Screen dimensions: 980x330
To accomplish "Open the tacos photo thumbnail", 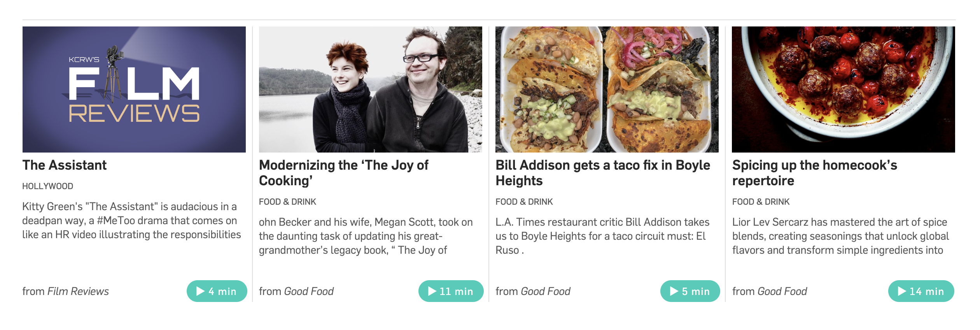I will [607, 90].
